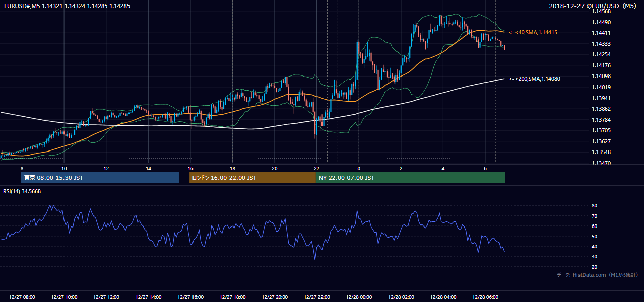644x302 pixels.
Task: Click price axis value 1.13784
Action: tap(602, 120)
